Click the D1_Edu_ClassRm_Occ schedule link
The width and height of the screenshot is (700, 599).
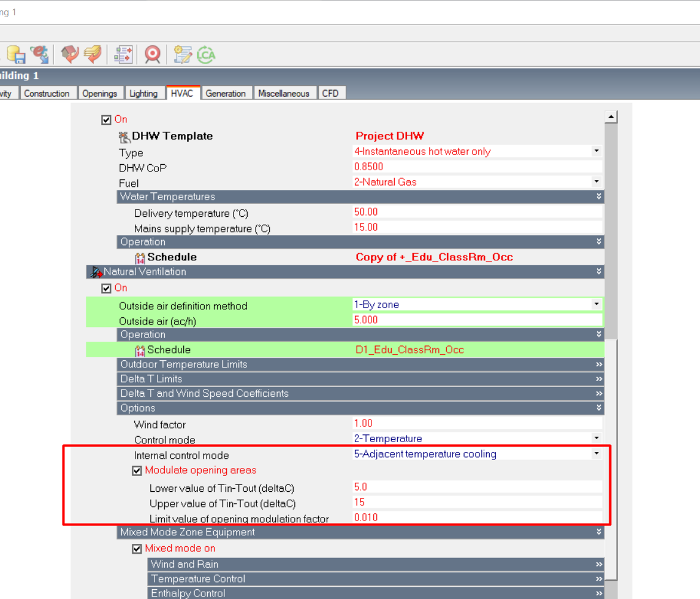[x=409, y=350]
